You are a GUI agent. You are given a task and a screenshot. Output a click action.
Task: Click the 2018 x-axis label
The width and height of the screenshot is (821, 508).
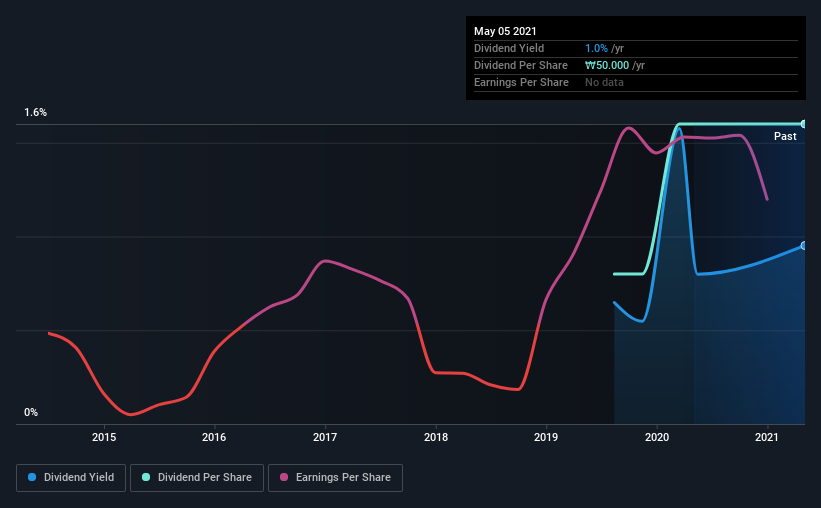[x=436, y=437]
